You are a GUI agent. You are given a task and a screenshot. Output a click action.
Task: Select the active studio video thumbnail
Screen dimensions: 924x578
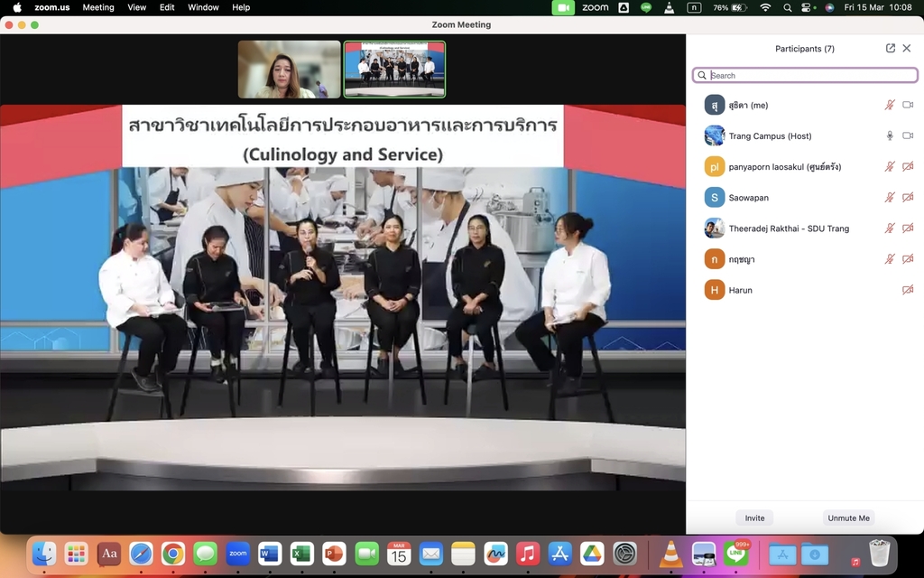coord(394,70)
